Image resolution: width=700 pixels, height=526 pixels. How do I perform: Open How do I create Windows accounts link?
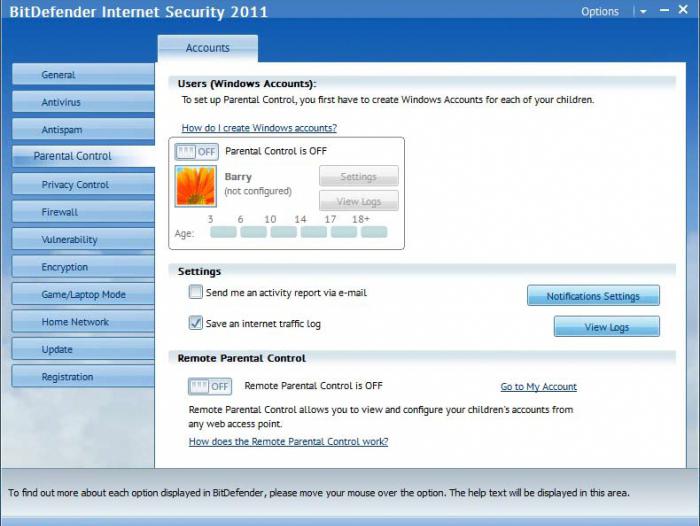[x=259, y=128]
